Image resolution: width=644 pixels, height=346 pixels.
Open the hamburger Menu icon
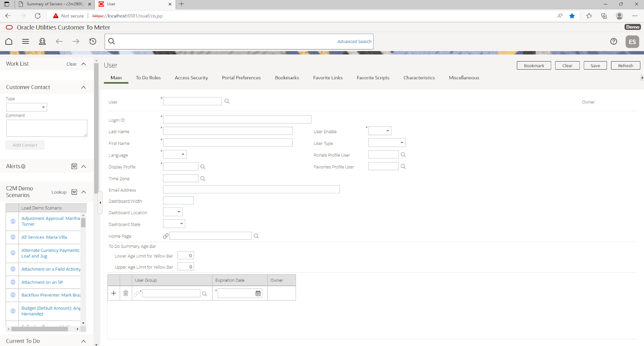pyautogui.click(x=25, y=41)
